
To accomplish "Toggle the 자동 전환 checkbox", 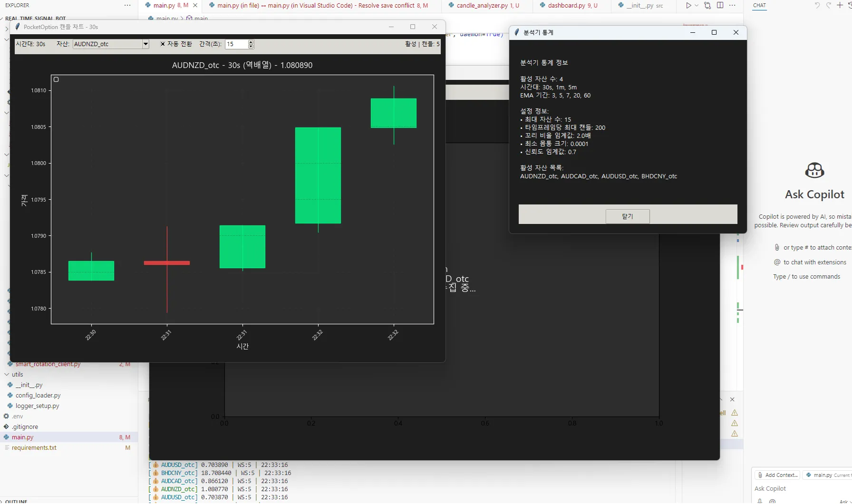I will click(x=163, y=44).
